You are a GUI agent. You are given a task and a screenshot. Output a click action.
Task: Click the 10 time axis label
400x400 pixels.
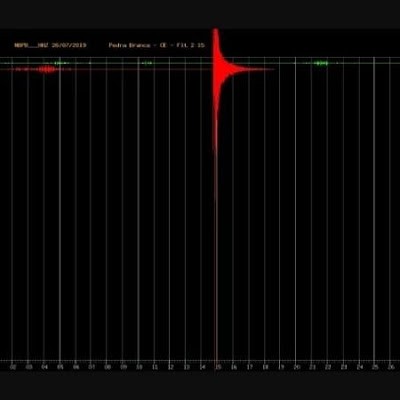tap(139, 367)
